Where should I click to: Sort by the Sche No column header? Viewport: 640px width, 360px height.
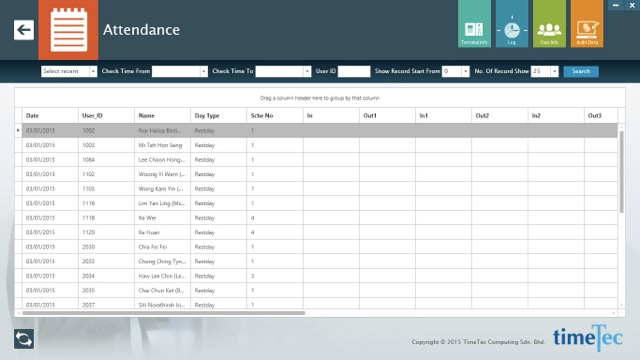click(275, 116)
